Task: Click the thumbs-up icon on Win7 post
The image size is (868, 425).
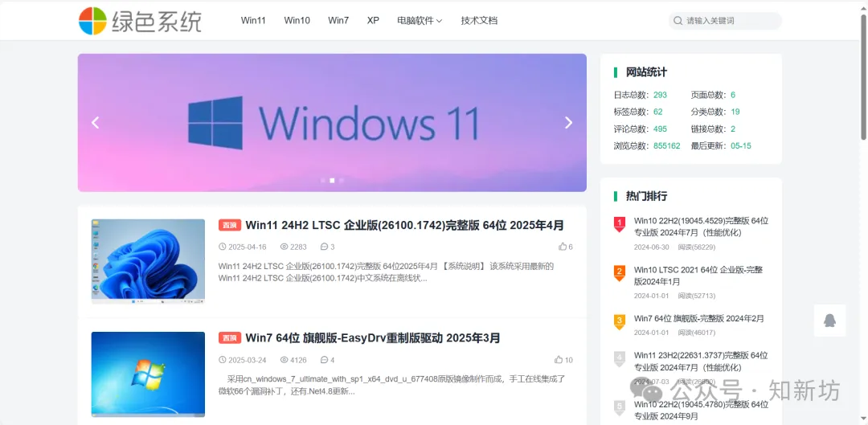Action: point(559,360)
